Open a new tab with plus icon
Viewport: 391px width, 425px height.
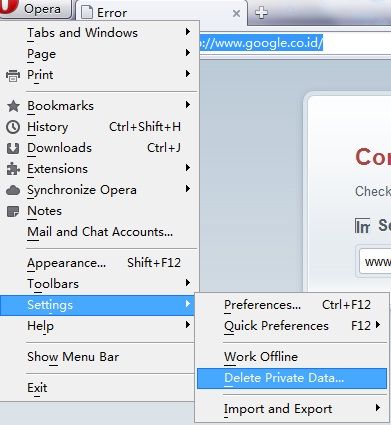click(261, 13)
